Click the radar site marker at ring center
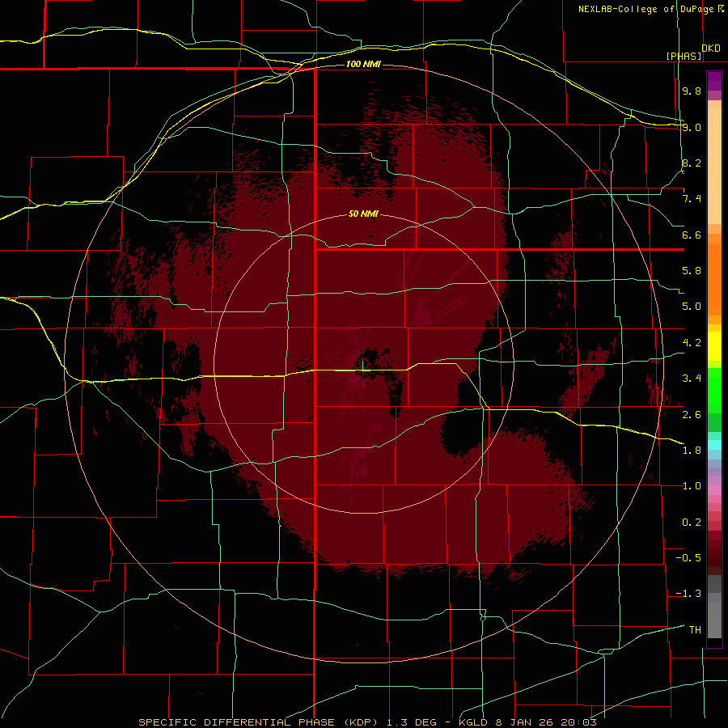728x728 pixels. [x=363, y=365]
